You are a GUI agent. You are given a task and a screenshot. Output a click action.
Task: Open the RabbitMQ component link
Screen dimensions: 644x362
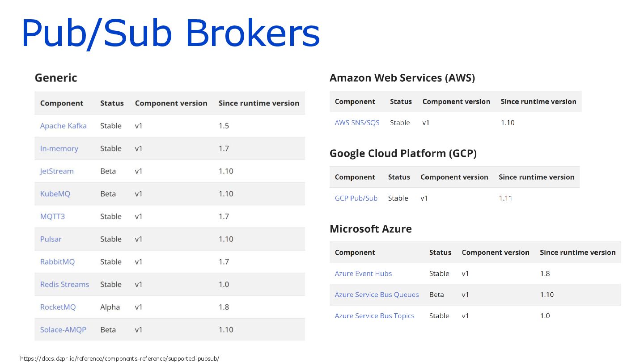(57, 261)
